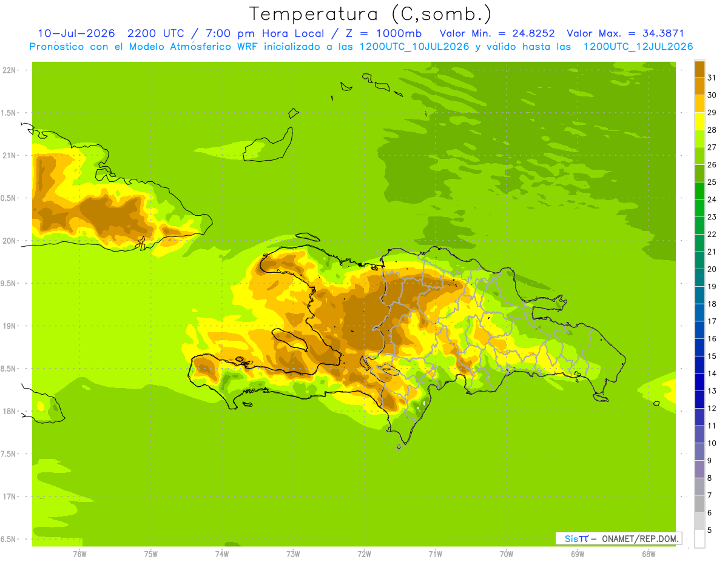Click the '22N' latitude label

[x=8, y=70]
